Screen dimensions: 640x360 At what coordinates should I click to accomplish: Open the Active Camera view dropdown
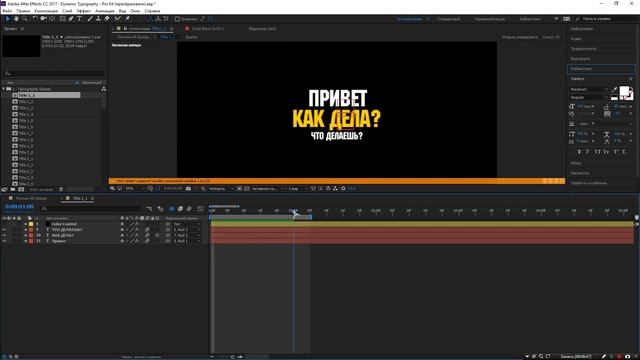tap(267, 189)
